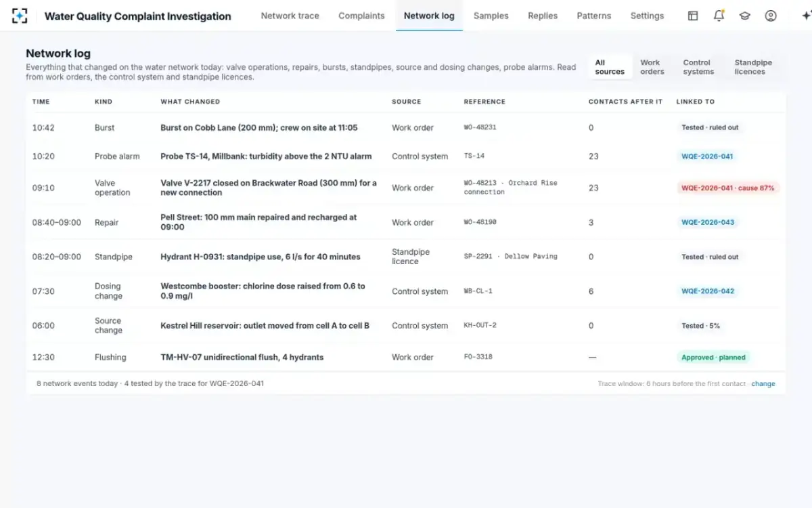
Task: Click the Flushing kind cell
Action: 110,357
